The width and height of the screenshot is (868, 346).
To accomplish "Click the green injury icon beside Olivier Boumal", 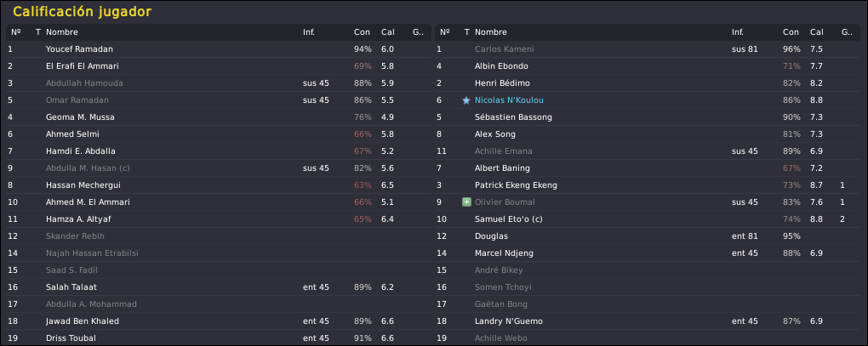I will tap(466, 202).
